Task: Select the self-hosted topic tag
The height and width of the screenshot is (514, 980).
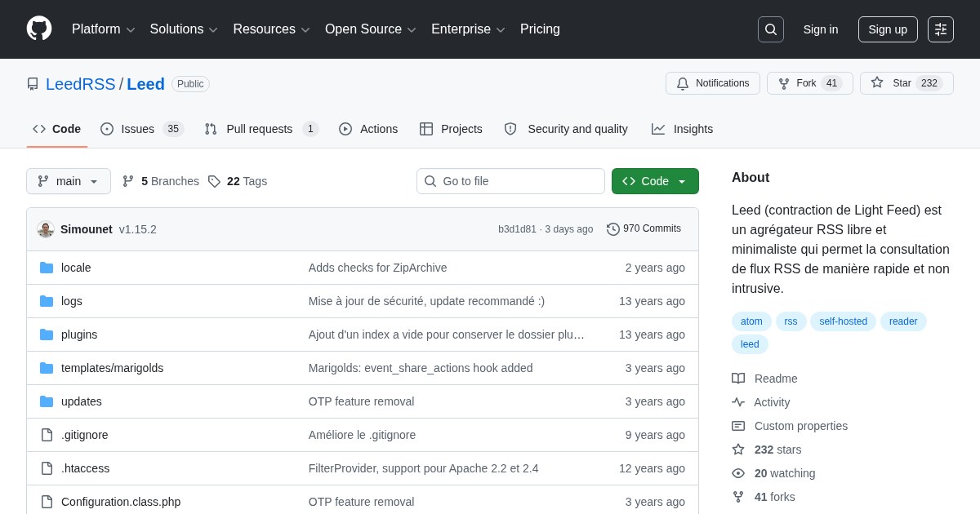Action: (x=844, y=321)
